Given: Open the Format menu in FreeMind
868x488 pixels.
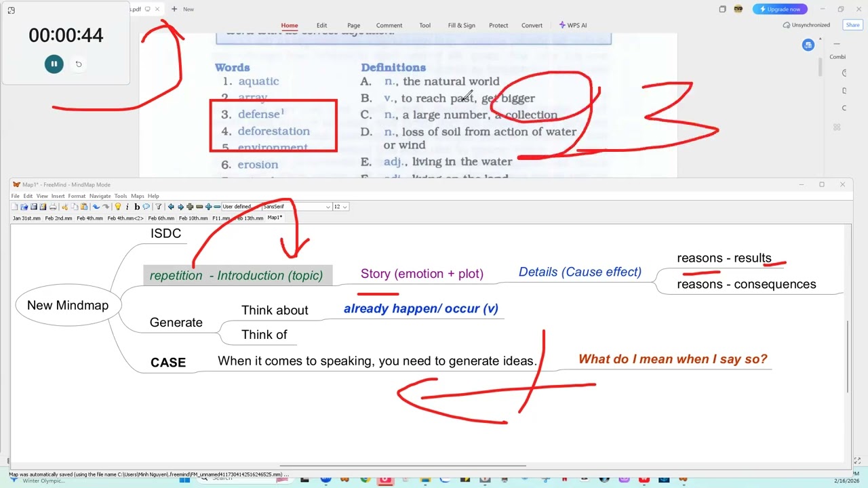Looking at the screenshot, I should [x=77, y=196].
